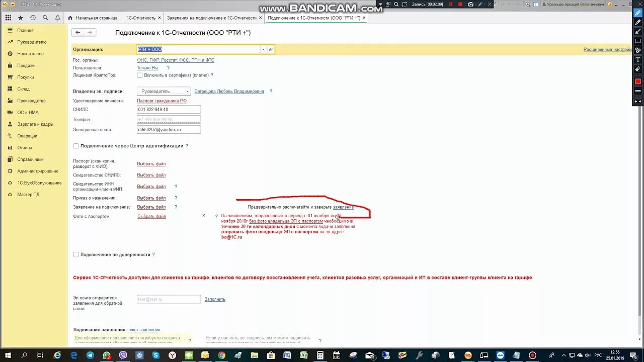Open Telegram from the taskbar
The height and width of the screenshot is (362, 644).
click(x=90, y=355)
